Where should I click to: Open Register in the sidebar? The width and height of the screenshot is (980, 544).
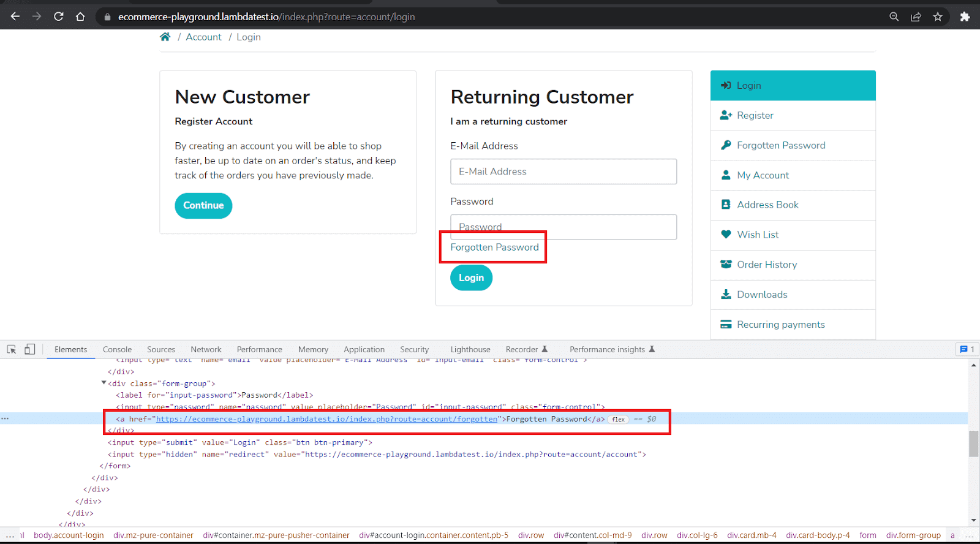793,115
